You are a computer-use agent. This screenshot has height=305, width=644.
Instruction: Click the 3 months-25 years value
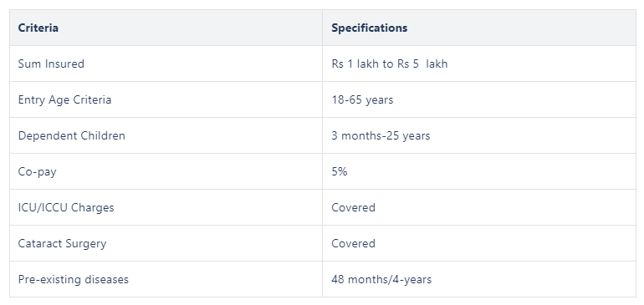(x=381, y=135)
